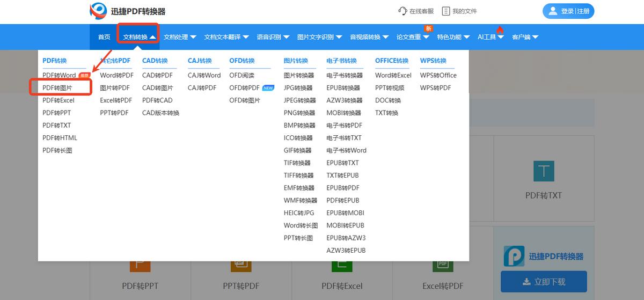
Task: Click the 迅捷PDF转换器 logo icon
Action: [98, 11]
